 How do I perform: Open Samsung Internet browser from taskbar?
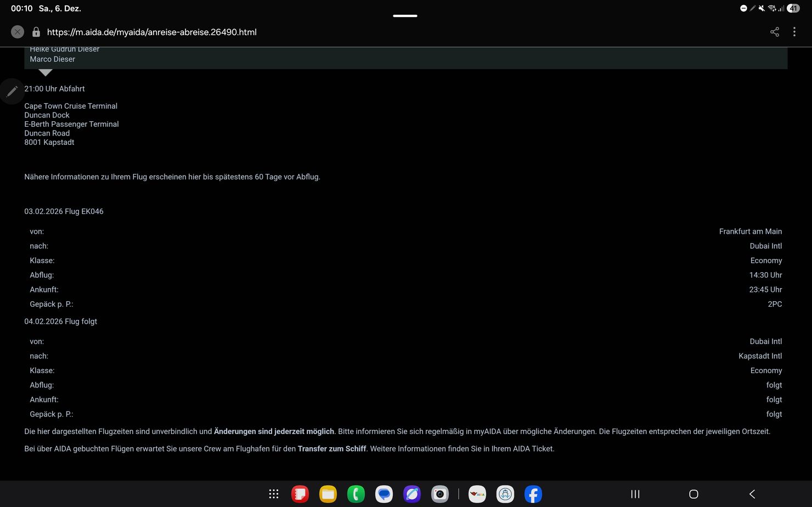click(x=412, y=494)
